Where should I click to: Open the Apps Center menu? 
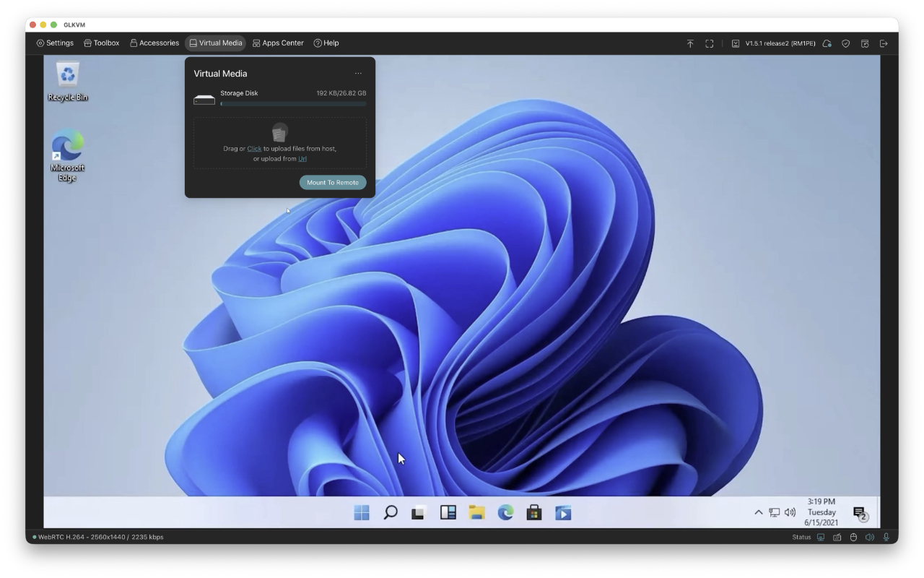click(278, 43)
